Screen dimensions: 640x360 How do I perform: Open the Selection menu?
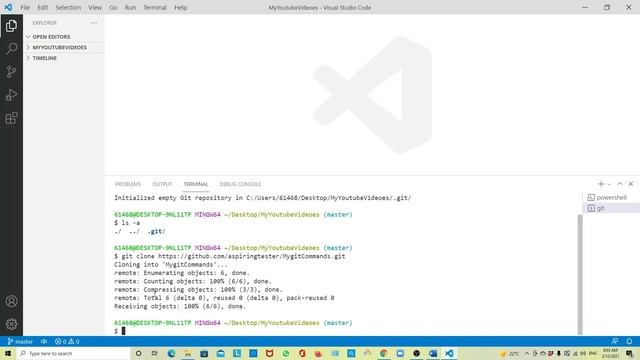(x=68, y=7)
